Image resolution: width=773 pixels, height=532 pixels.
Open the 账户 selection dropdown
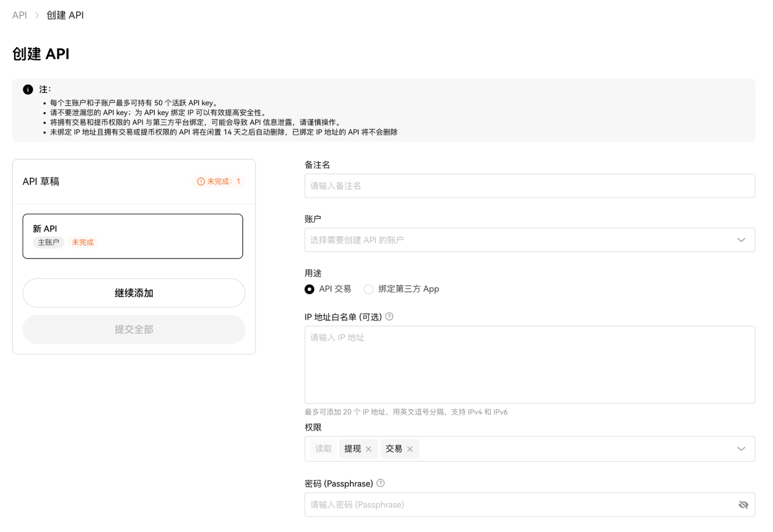pos(529,240)
